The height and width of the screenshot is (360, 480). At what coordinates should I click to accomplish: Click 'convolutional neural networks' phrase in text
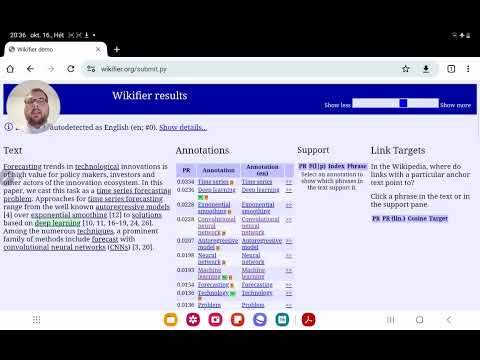click(54, 247)
